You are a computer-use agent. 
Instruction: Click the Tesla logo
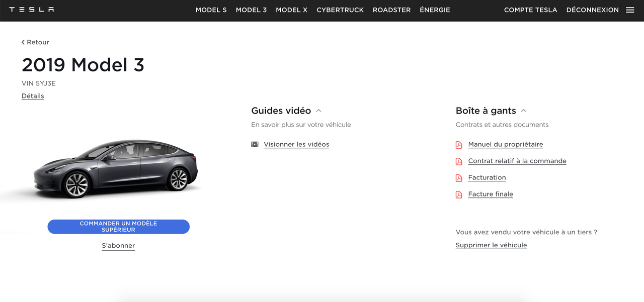[32, 10]
